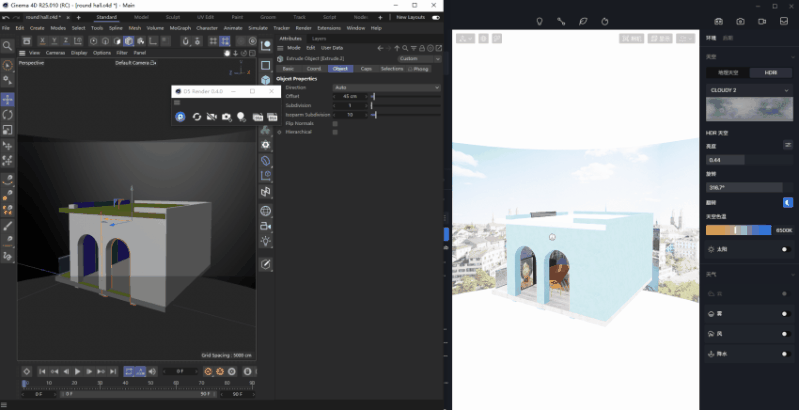Enable the Flip Normals checkbox

click(x=335, y=123)
